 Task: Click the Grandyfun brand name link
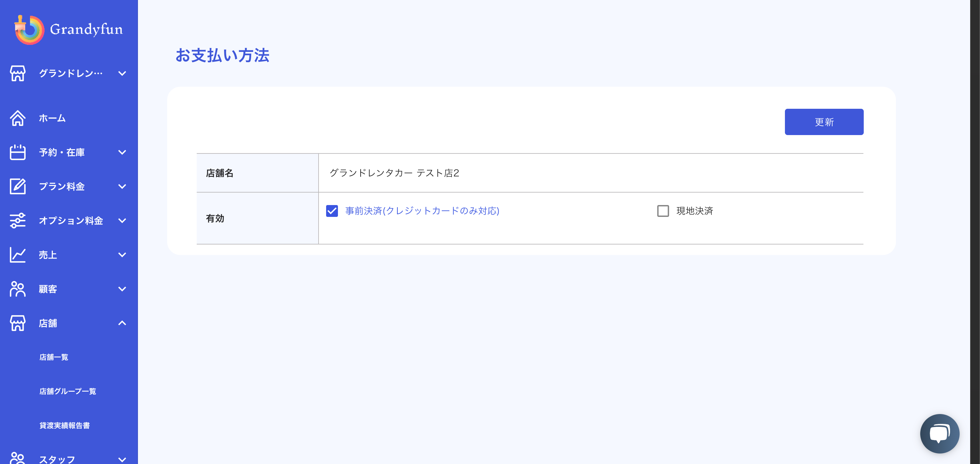click(86, 30)
